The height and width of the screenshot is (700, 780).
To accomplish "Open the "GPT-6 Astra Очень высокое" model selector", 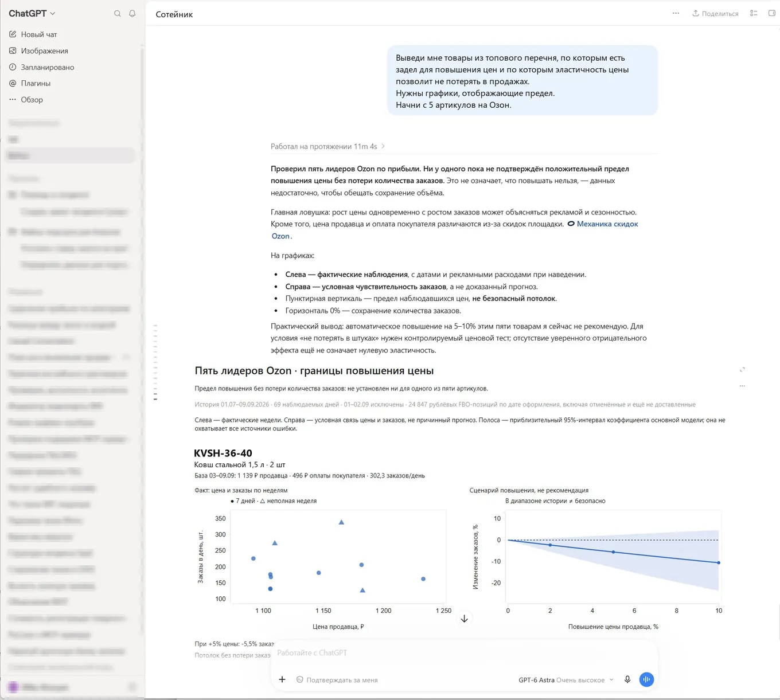I will (x=566, y=680).
